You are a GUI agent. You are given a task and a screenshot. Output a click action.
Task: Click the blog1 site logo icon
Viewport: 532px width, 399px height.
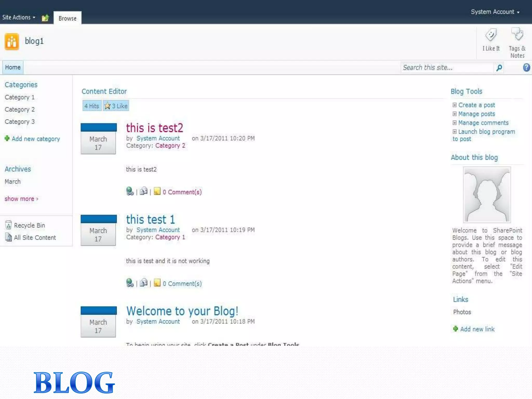pos(12,42)
